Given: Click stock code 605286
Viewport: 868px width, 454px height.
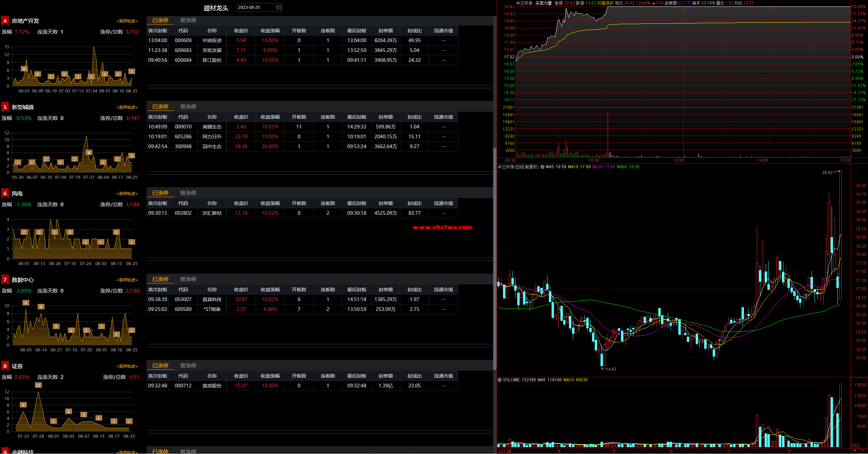Looking at the screenshot, I should coord(183,137).
